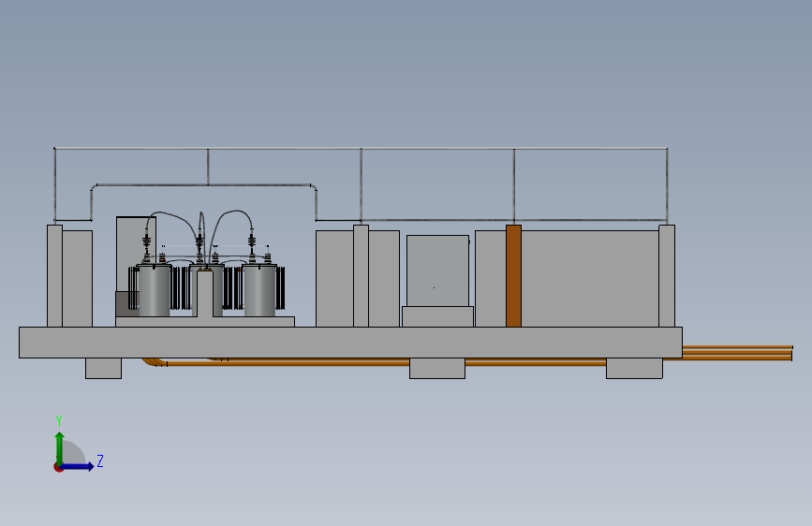The width and height of the screenshot is (812, 526).
Task: Select the support foot below the transformer end
Action: [104, 368]
